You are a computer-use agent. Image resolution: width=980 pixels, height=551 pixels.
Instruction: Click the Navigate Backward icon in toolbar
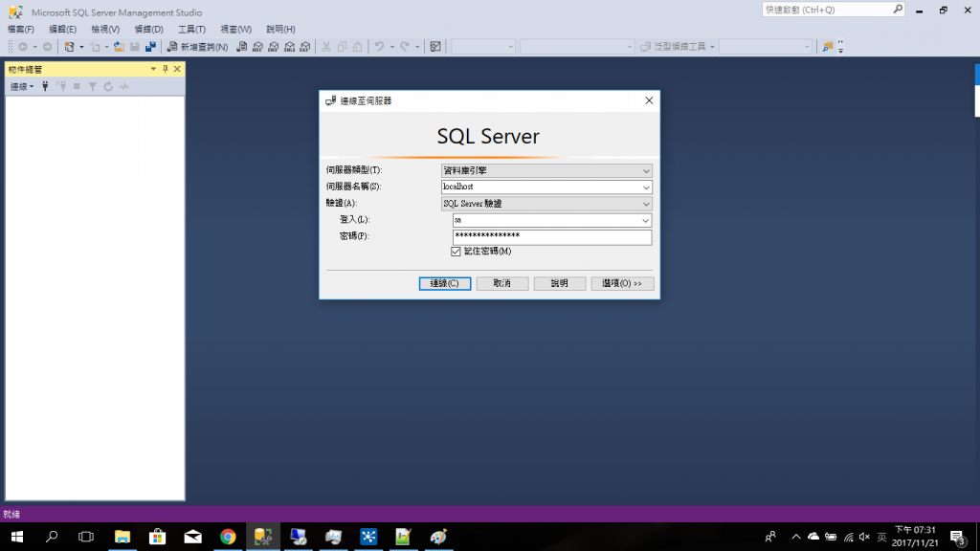[x=23, y=47]
